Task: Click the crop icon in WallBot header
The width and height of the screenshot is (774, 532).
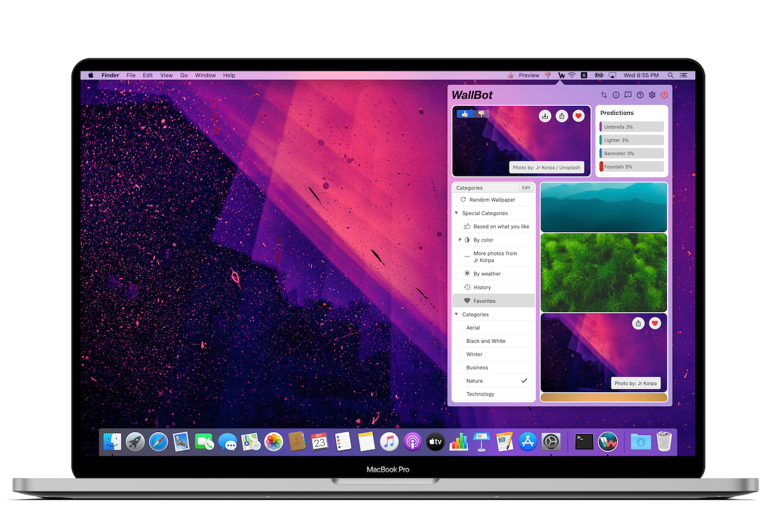Action: (x=604, y=95)
